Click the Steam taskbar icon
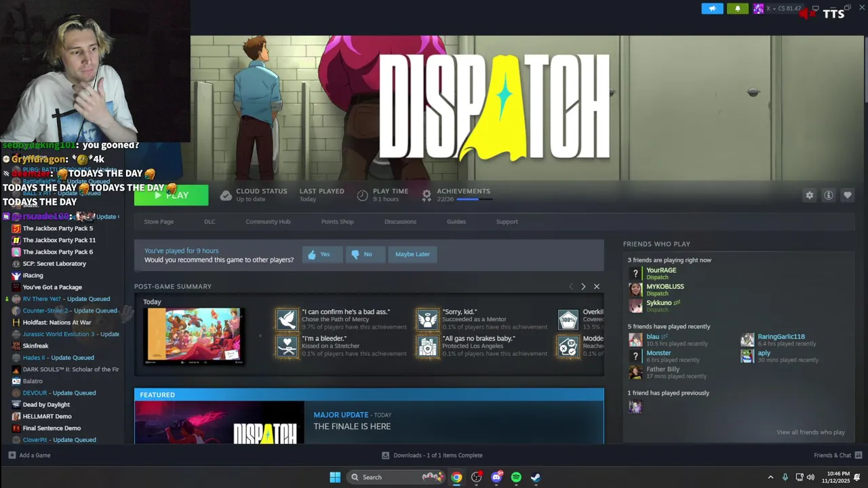 coord(536,477)
